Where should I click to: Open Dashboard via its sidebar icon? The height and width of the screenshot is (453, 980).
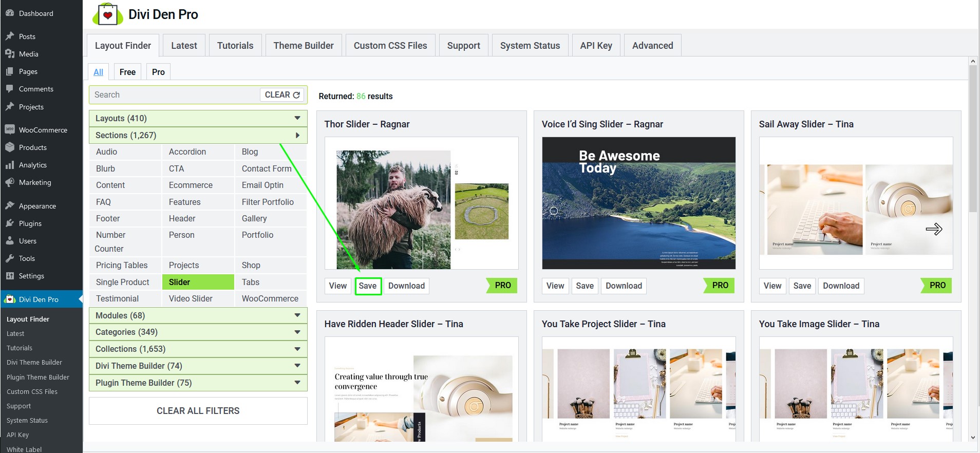tap(9, 13)
